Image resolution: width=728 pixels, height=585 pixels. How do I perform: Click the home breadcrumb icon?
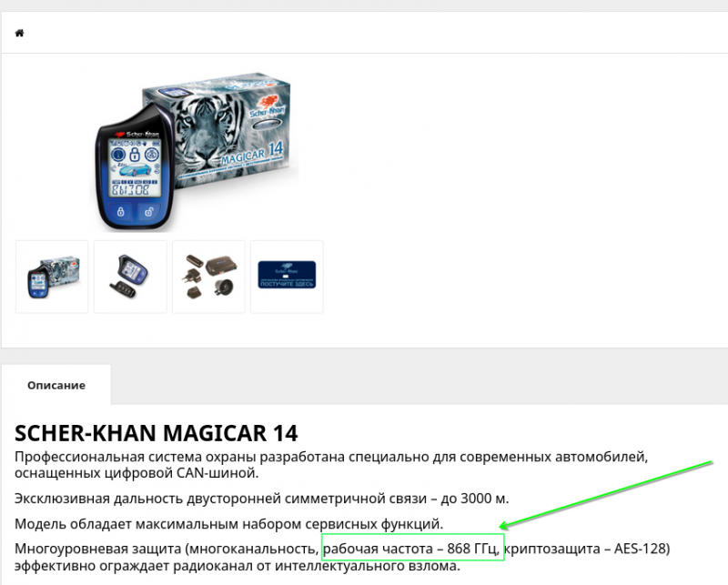[x=19, y=33]
